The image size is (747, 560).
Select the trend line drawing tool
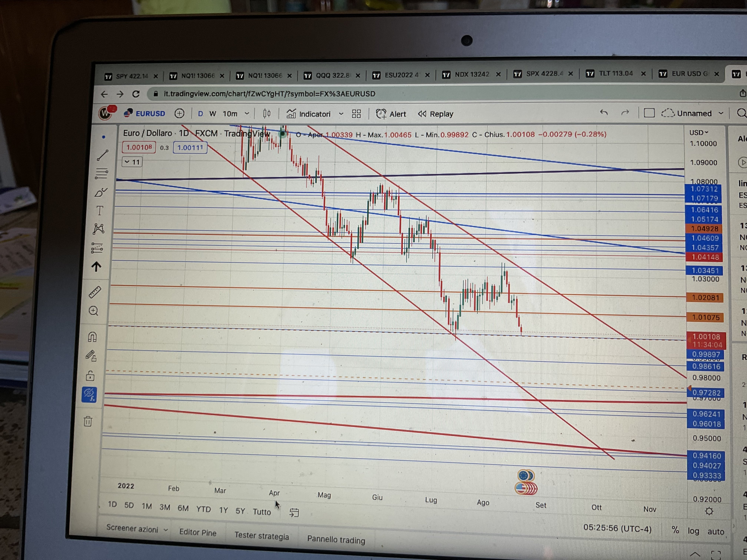coord(102,155)
